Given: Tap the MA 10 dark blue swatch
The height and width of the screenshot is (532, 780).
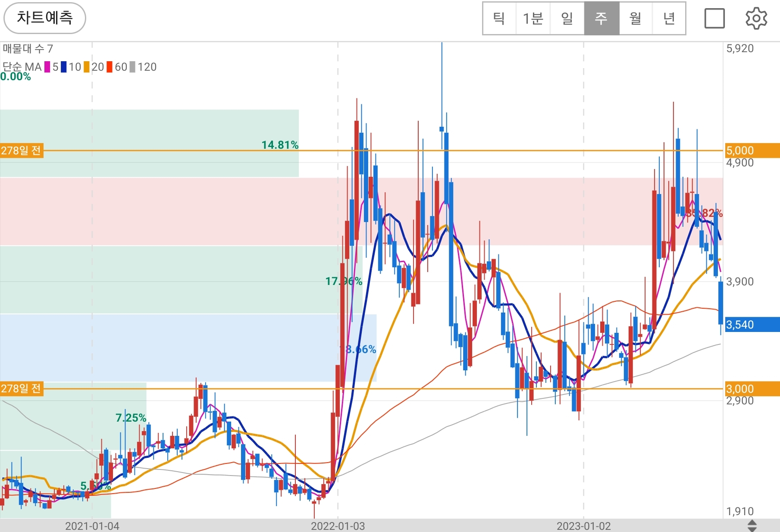Looking at the screenshot, I should tap(63, 67).
